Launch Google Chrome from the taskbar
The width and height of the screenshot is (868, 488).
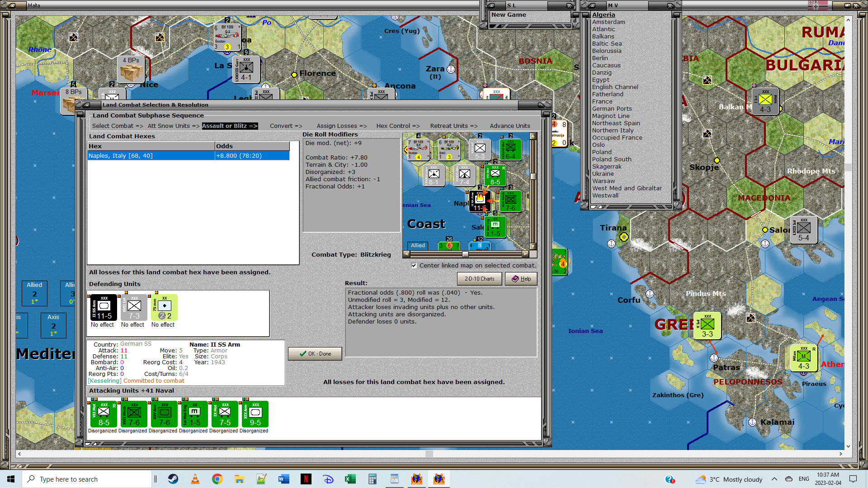pos(217,479)
